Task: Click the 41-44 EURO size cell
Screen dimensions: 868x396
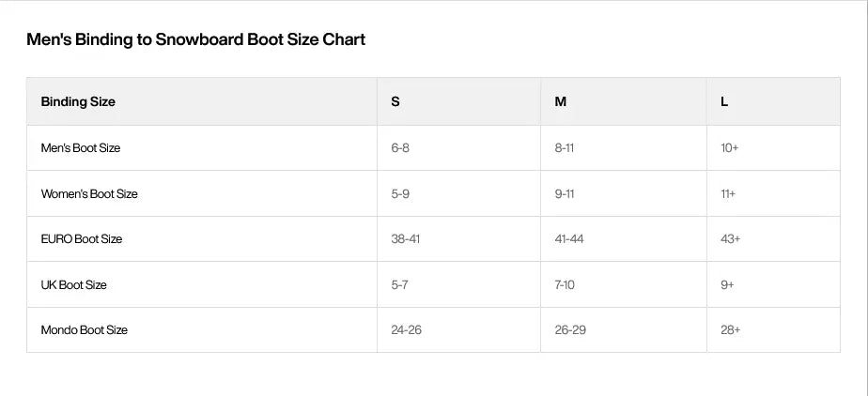Action: [624, 239]
